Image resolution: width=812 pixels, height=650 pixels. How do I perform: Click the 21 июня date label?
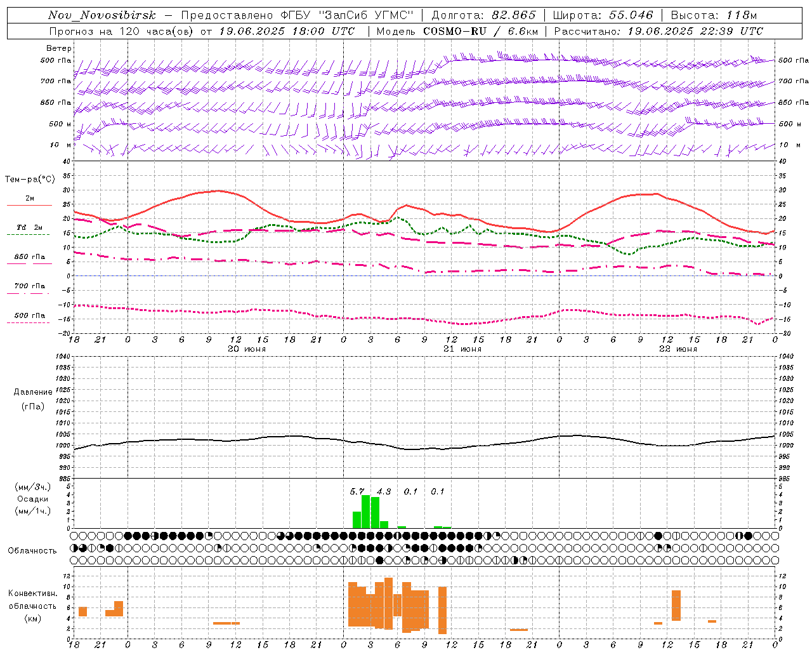(x=462, y=348)
